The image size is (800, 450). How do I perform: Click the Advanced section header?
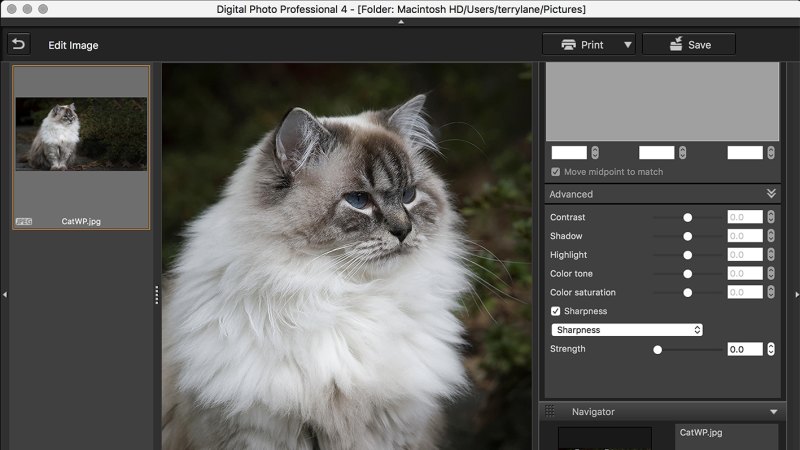point(662,194)
